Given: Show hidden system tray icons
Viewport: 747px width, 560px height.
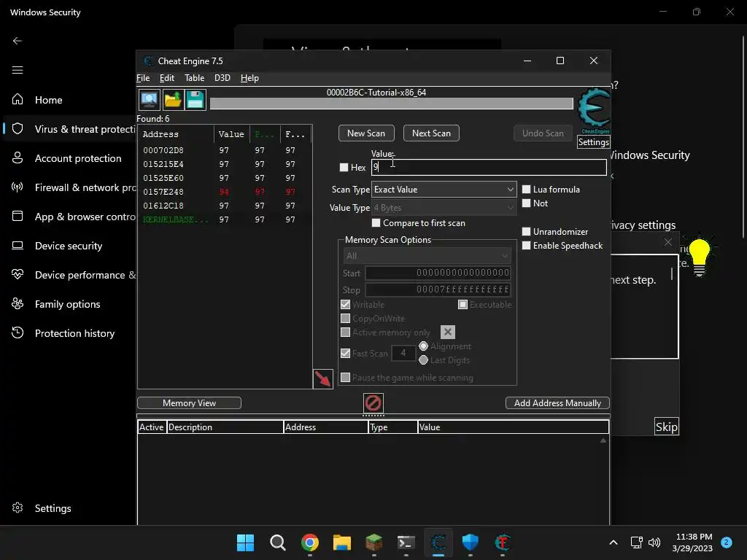Looking at the screenshot, I should coord(614,542).
